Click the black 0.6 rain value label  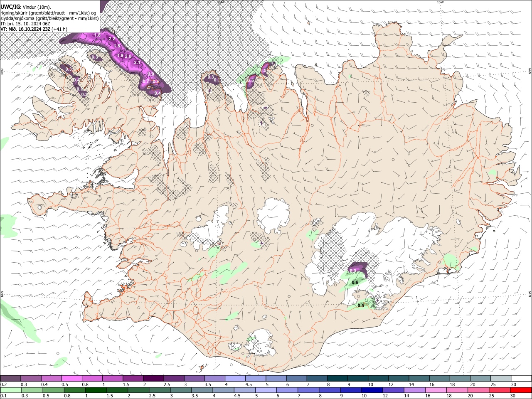tap(355, 283)
